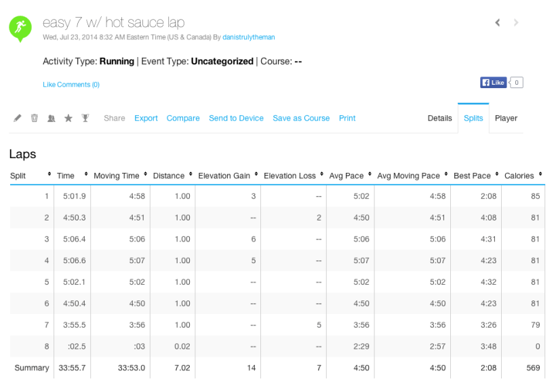Click the Like Comments (0) link
This screenshot has height=392, width=556.
pyautogui.click(x=71, y=85)
